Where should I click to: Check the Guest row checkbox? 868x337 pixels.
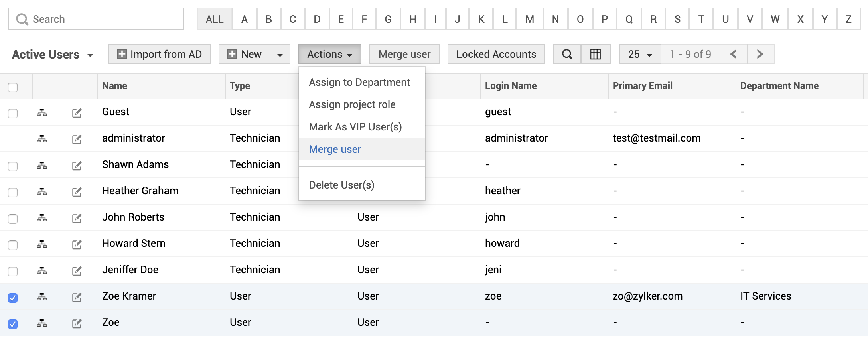pyautogui.click(x=13, y=113)
